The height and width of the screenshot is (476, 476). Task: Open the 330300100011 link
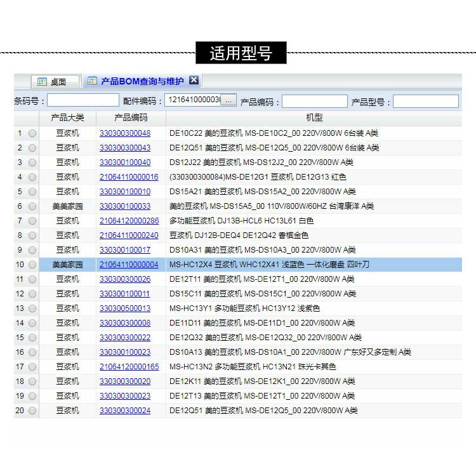(125, 294)
